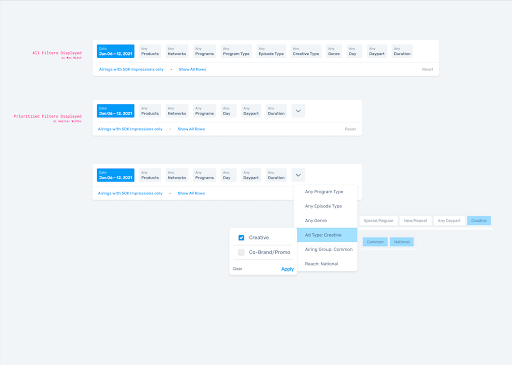
Task: Open Networks filter in Prioritized Filters Displayed panel
Action: pyautogui.click(x=177, y=111)
